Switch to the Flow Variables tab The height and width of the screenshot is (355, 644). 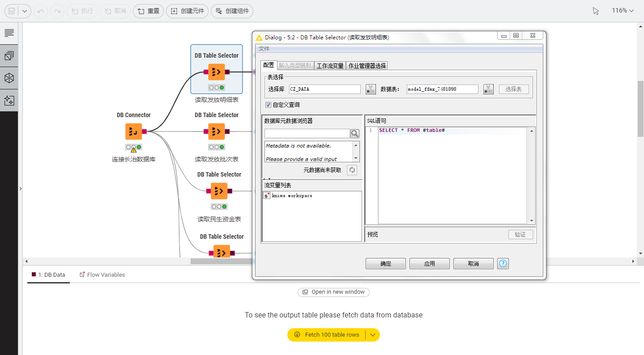[102, 275]
